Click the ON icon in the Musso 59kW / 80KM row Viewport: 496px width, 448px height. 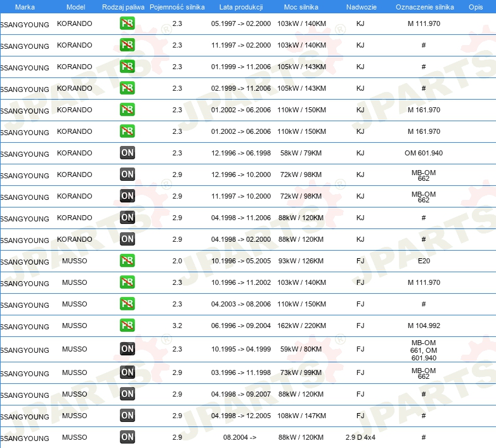[x=127, y=349]
